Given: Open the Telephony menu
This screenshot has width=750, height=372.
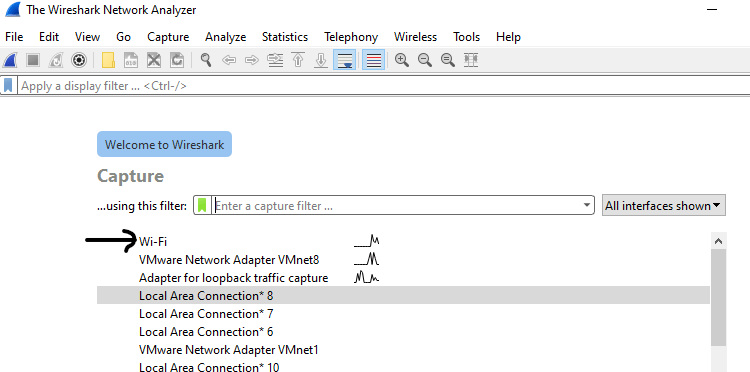Looking at the screenshot, I should [x=351, y=37].
